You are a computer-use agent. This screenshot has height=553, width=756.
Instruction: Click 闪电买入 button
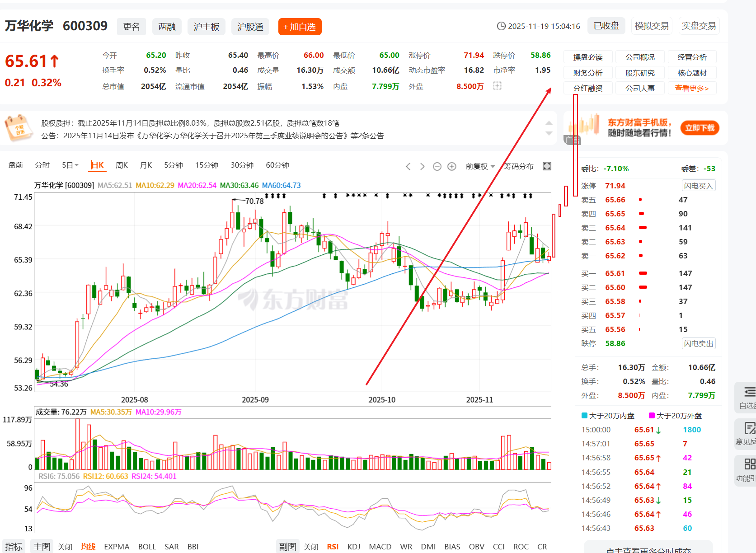click(x=698, y=186)
